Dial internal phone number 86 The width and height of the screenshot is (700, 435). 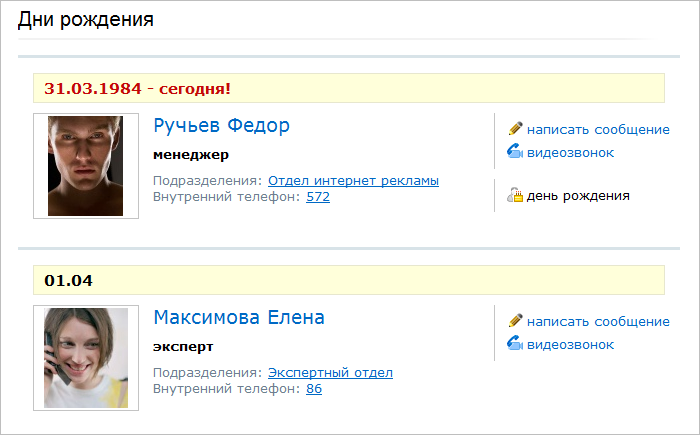click(x=314, y=389)
